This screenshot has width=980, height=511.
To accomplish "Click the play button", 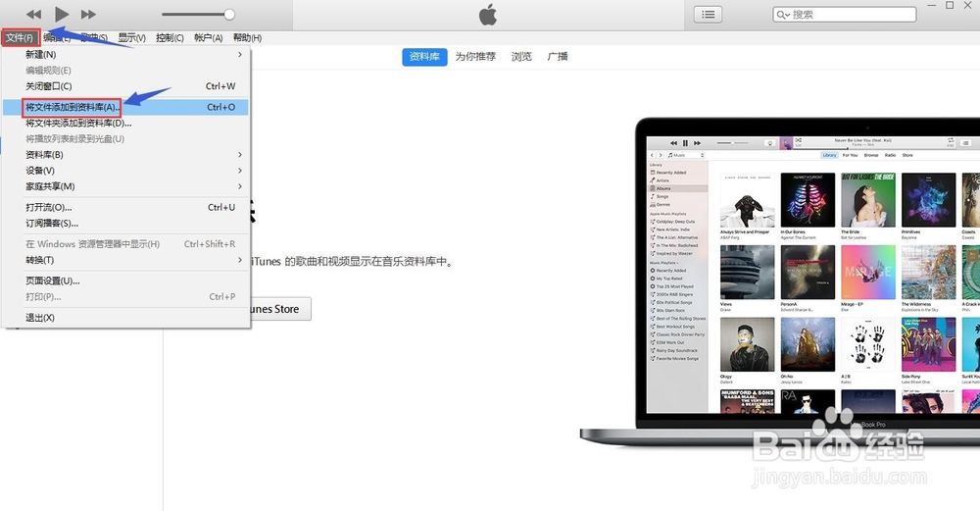I will click(x=61, y=14).
